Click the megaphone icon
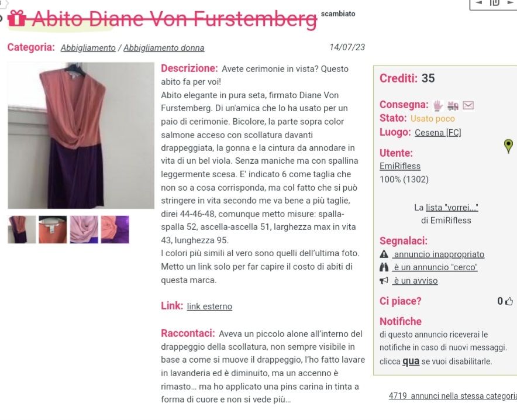 (x=384, y=281)
